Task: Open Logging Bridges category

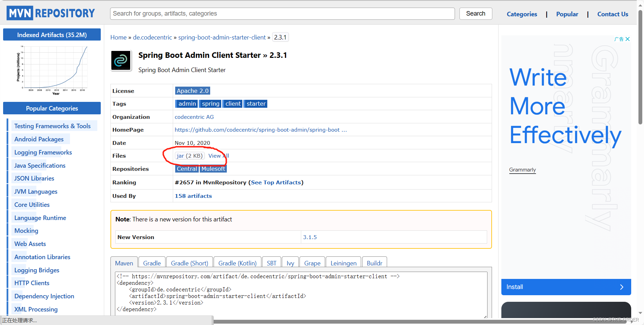Action: click(x=37, y=270)
